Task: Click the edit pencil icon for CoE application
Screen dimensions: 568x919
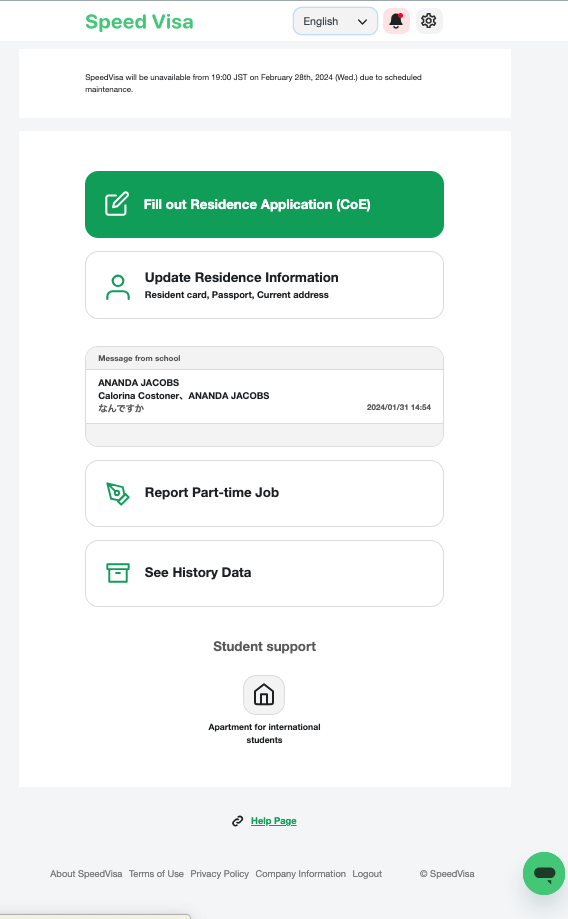Action: coord(117,204)
